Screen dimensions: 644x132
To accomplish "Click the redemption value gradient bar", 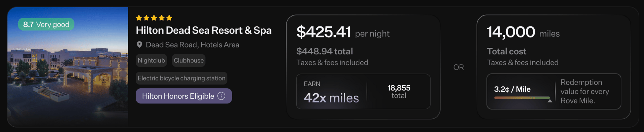I will [522, 98].
